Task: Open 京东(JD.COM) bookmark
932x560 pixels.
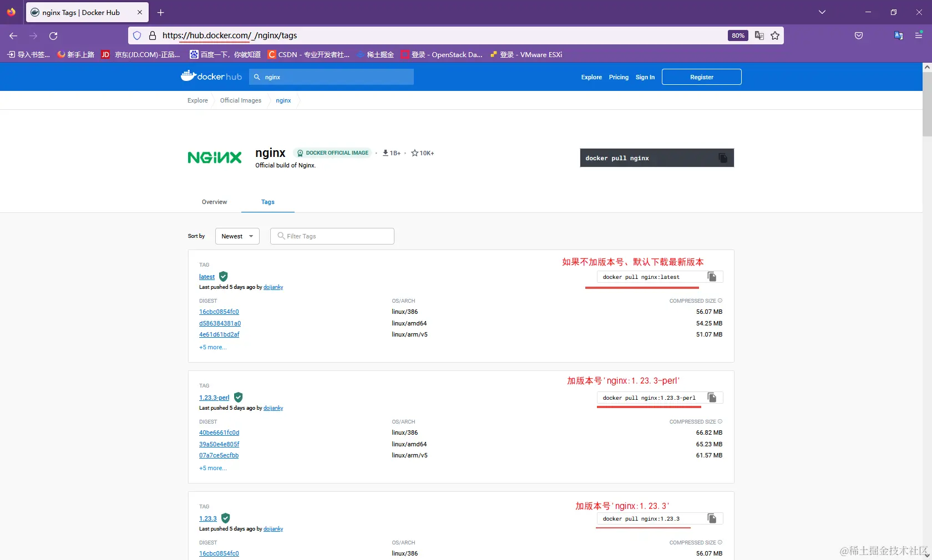Action: pyautogui.click(x=141, y=54)
